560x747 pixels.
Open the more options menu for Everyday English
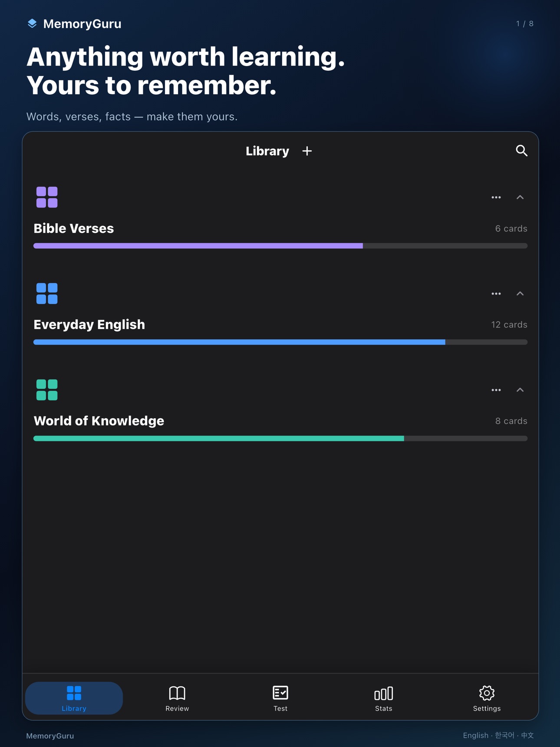(496, 294)
